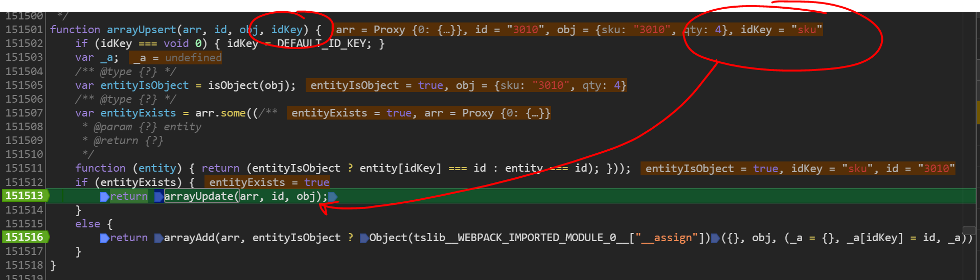Image resolution: width=980 pixels, height=280 pixels.
Task: Click the arrayAdd call on line 151516
Action: (190, 238)
